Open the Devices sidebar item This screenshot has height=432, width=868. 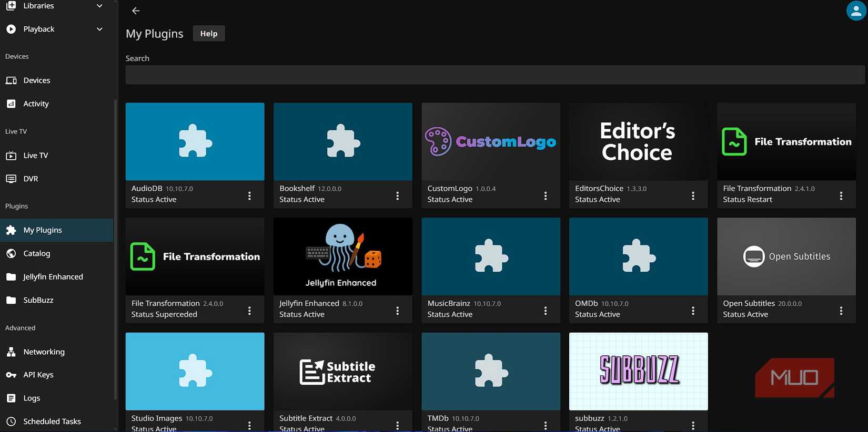point(57,80)
